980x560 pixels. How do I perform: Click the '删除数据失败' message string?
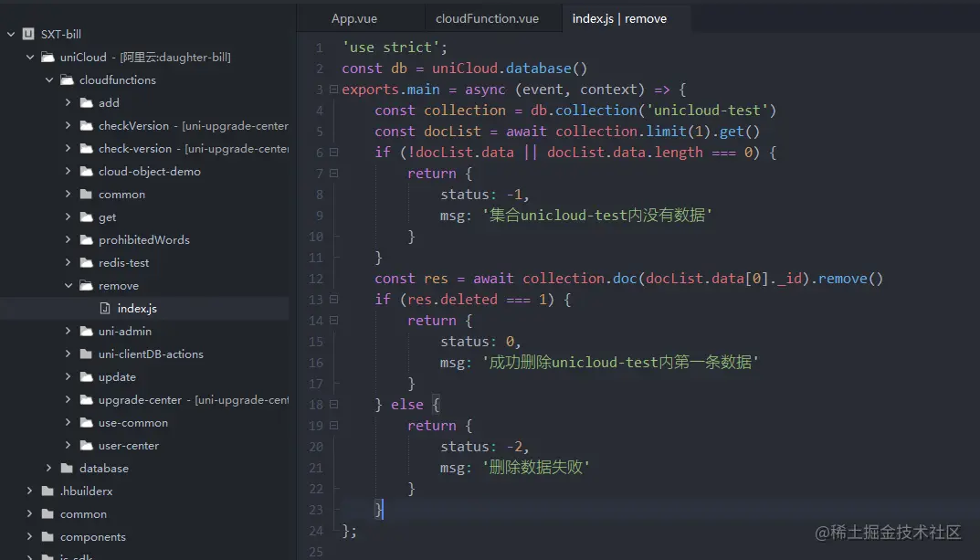click(535, 467)
